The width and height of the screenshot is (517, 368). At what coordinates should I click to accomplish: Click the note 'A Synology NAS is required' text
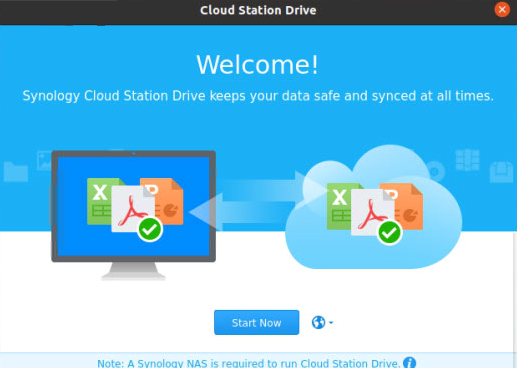pyautogui.click(x=248, y=363)
